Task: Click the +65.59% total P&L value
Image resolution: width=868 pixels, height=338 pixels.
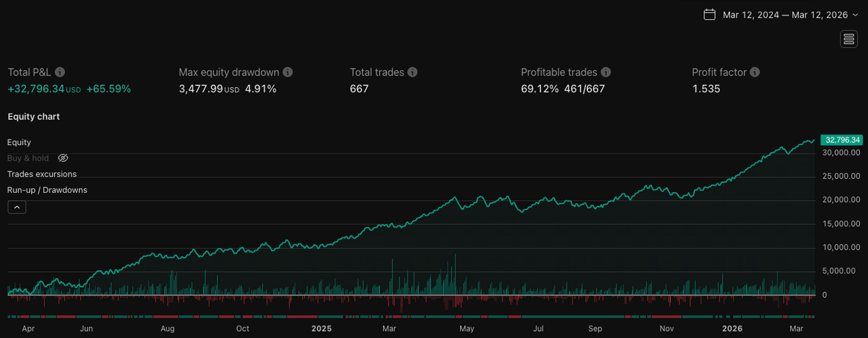Action: coord(108,89)
